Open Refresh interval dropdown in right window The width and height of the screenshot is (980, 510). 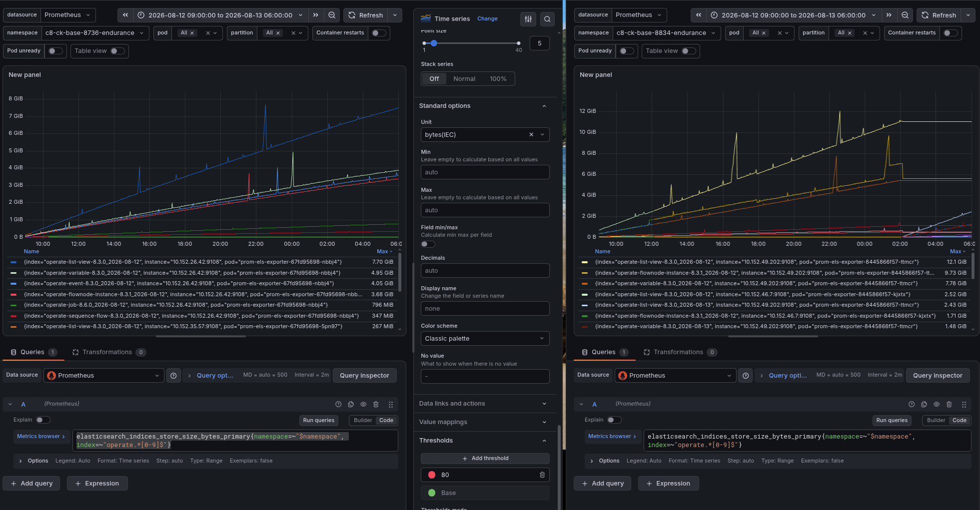[968, 15]
